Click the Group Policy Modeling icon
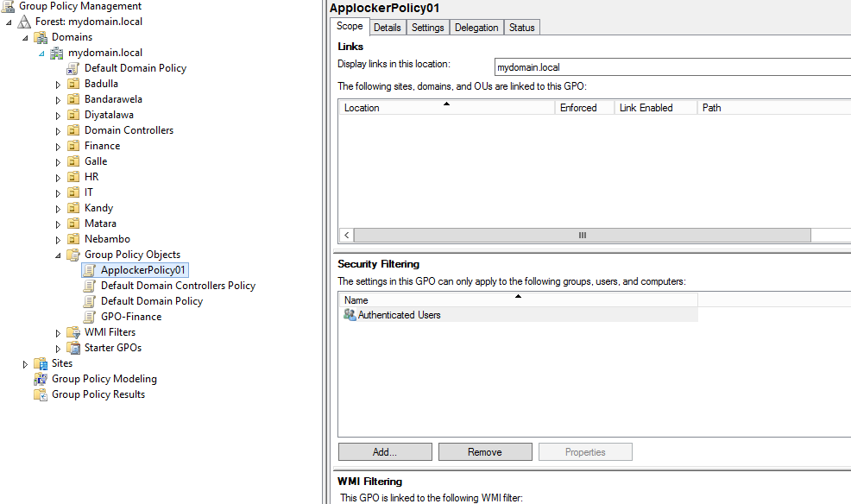851x504 pixels. [x=41, y=379]
